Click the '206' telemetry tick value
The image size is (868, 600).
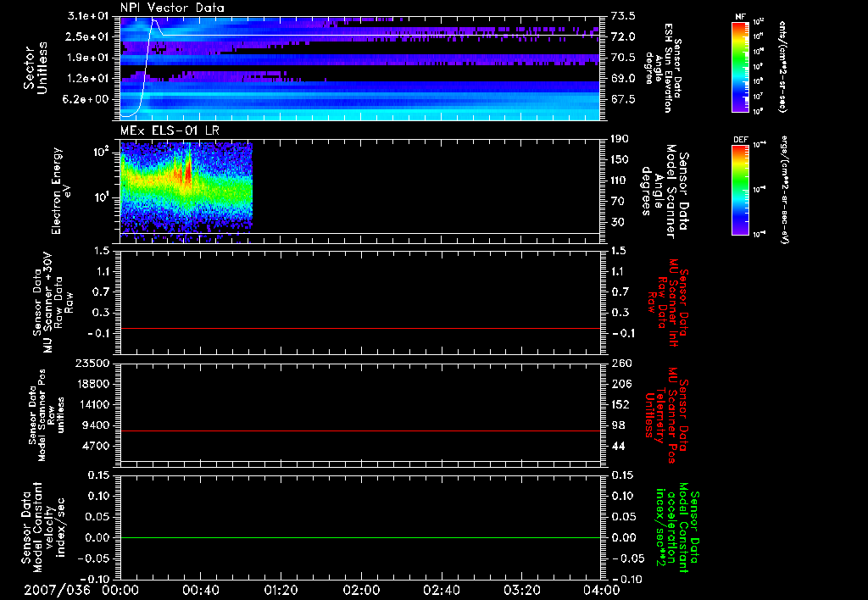[x=620, y=384]
